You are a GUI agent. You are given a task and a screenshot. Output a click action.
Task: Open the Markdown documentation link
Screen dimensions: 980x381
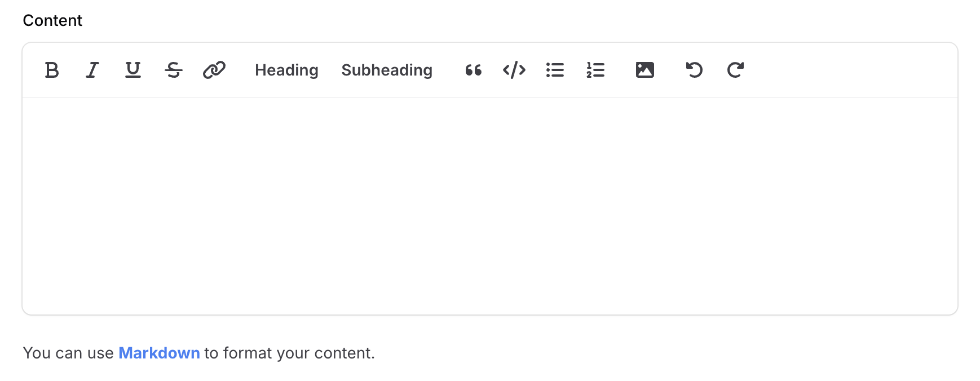pos(159,353)
